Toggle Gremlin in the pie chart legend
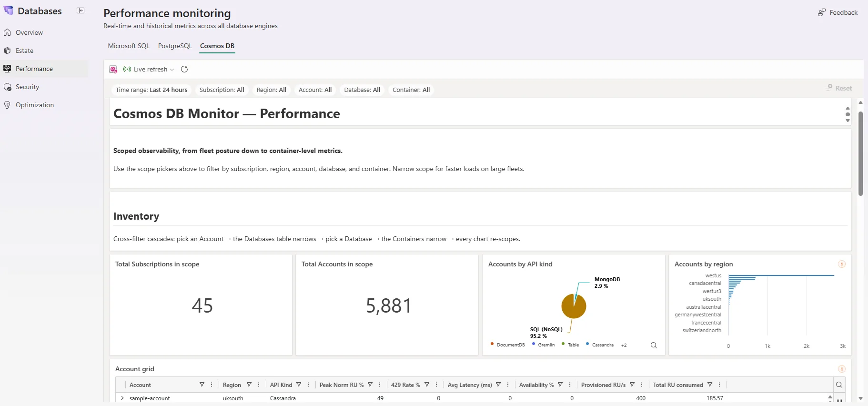Viewport: 868px width, 406px height. [x=544, y=345]
